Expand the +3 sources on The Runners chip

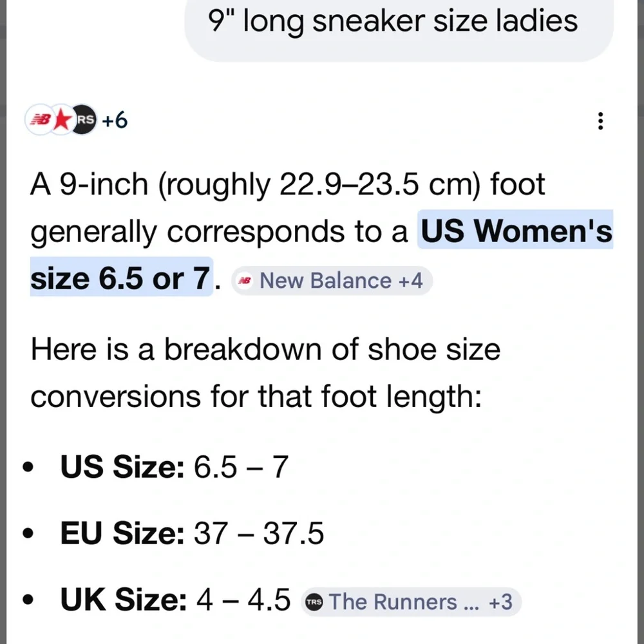500,601
